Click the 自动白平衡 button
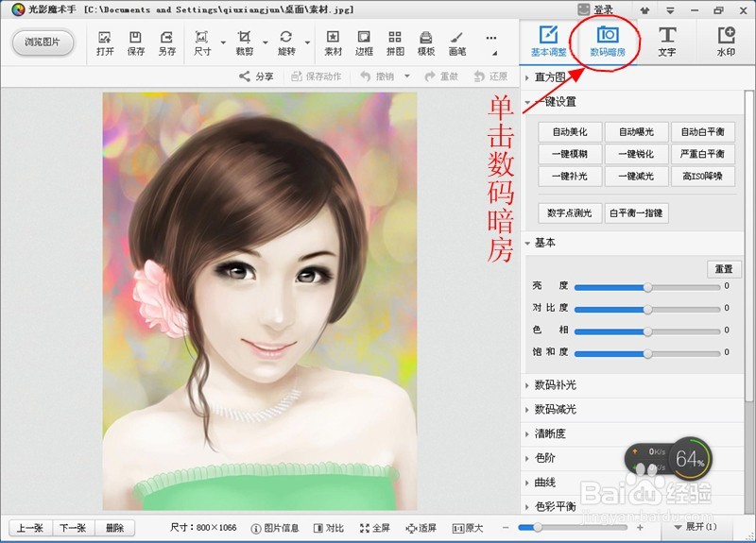This screenshot has width=756, height=543. tap(703, 131)
